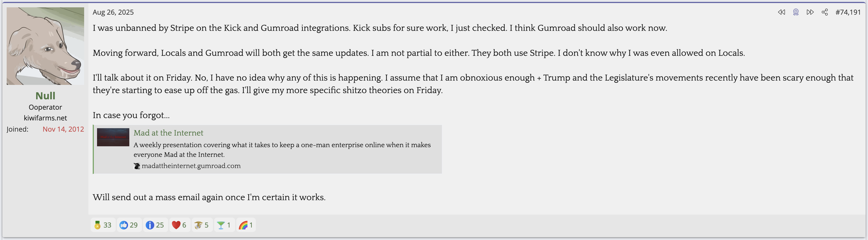Click the rainbow reaction
The height and width of the screenshot is (240, 868).
(246, 225)
